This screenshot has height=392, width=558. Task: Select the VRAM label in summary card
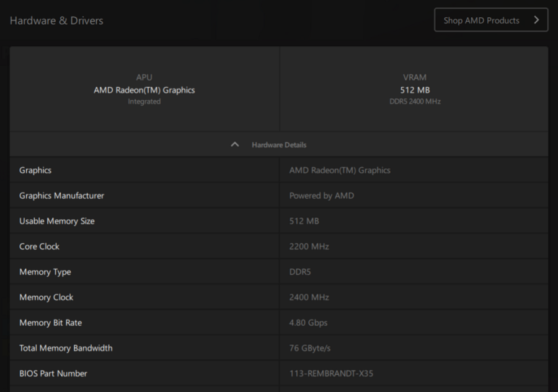coord(415,77)
